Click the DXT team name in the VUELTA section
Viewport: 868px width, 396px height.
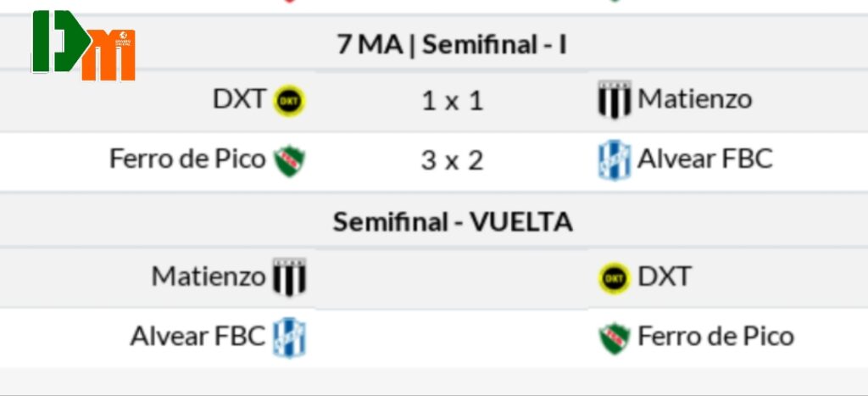coord(665,276)
